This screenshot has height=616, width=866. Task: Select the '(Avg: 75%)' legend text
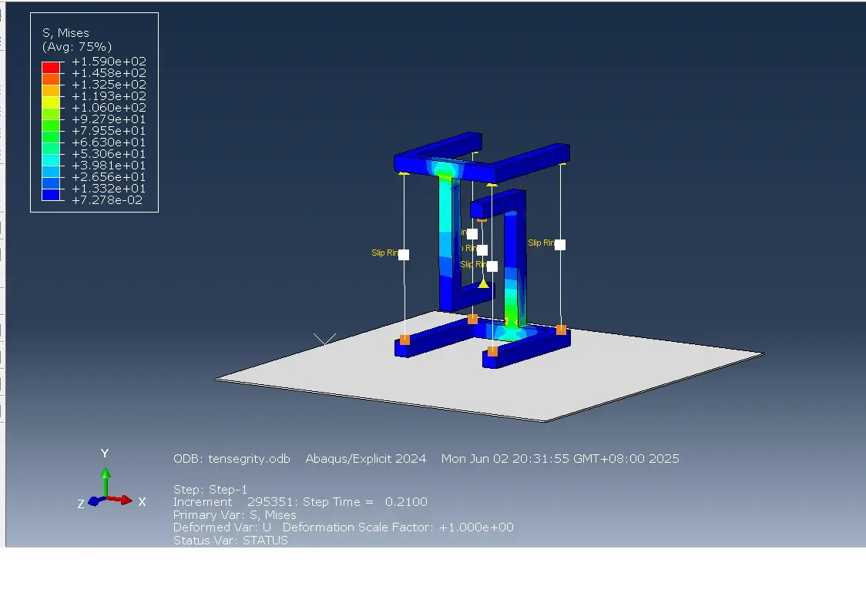point(77,46)
